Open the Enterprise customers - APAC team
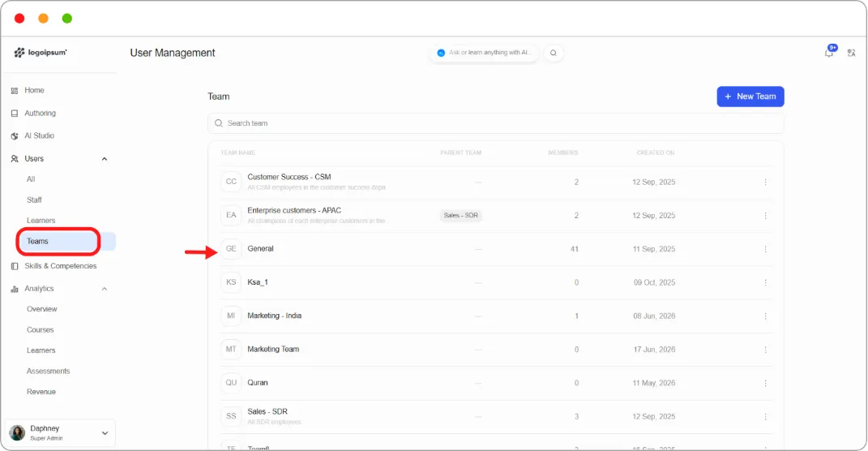The height and width of the screenshot is (451, 868). [294, 211]
